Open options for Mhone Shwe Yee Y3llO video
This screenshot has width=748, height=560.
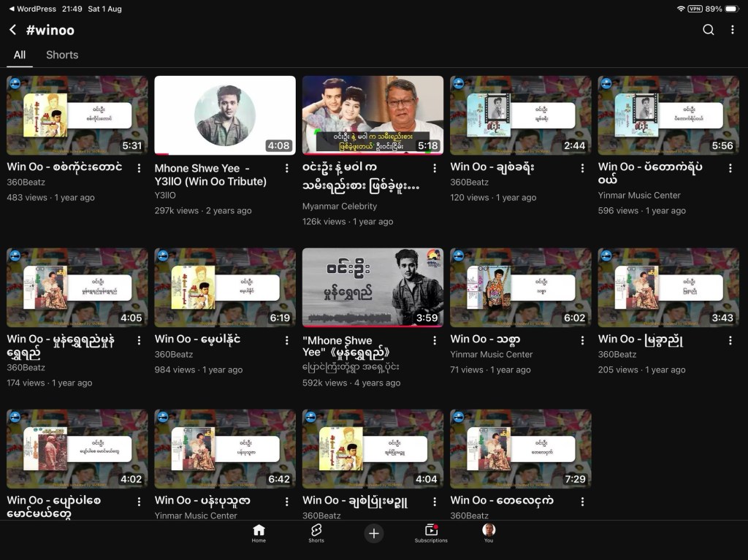tap(286, 168)
